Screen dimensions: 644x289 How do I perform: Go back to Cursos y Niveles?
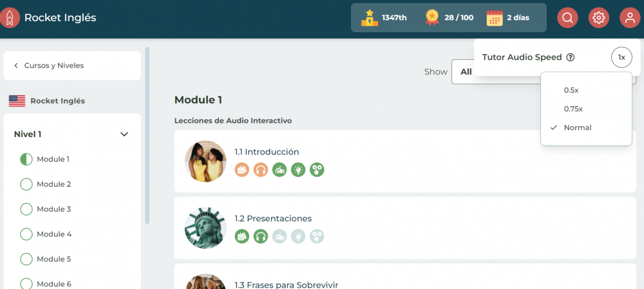72,66
